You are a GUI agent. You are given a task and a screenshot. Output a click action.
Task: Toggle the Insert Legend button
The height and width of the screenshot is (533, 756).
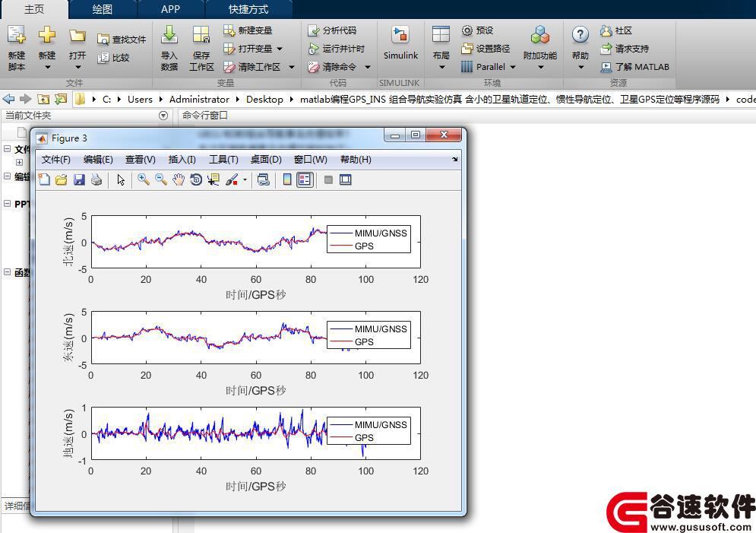(x=305, y=180)
